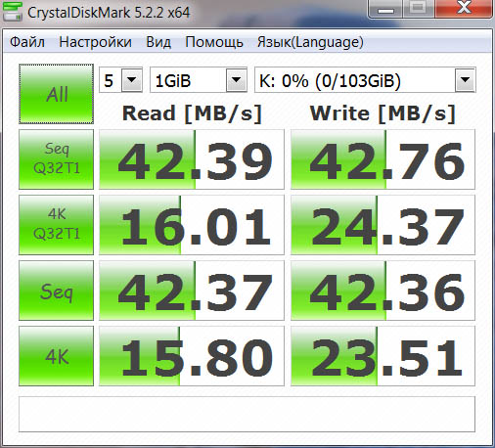The image size is (495, 448).
Task: Start the 4K Q32T1 test
Action: click(57, 225)
